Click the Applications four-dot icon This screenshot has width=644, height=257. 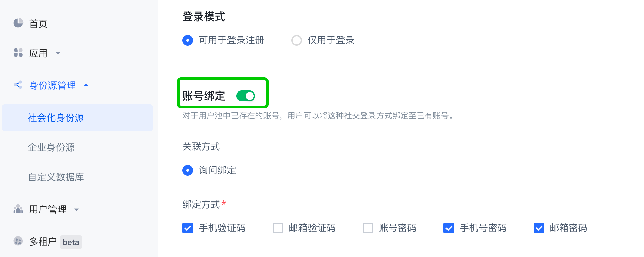pos(18,52)
